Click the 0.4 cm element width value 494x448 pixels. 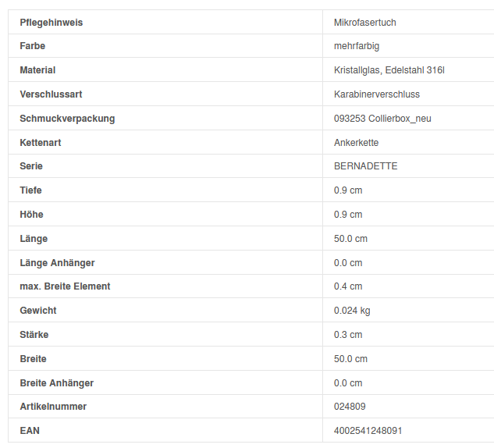[348, 286]
